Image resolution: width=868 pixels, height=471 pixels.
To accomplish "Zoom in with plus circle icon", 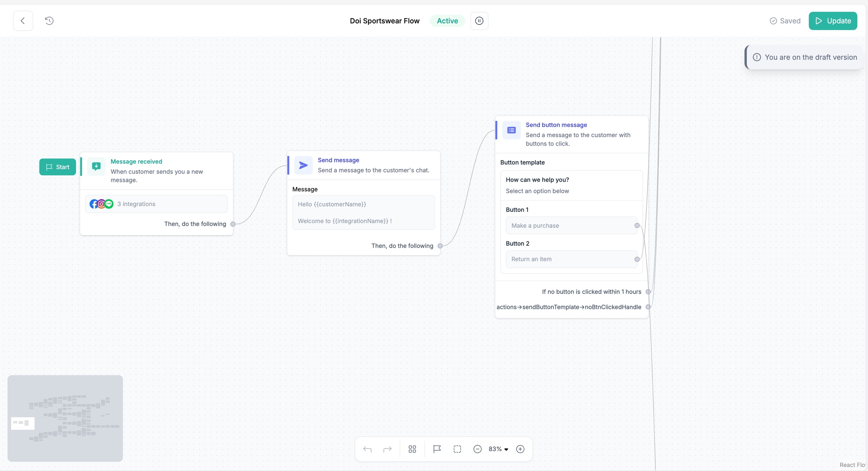I will pyautogui.click(x=520, y=449).
